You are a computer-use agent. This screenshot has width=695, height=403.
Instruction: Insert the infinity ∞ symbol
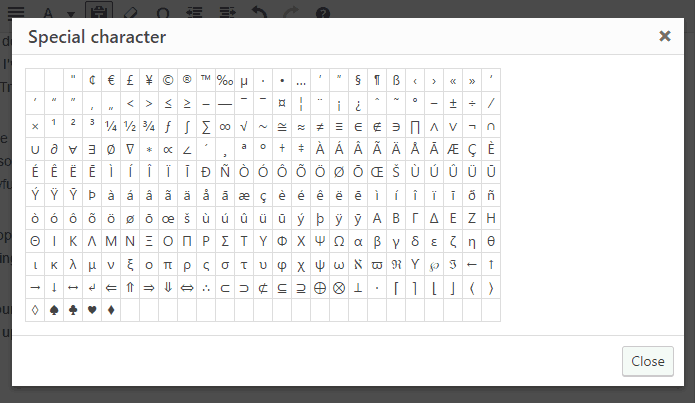click(x=225, y=126)
